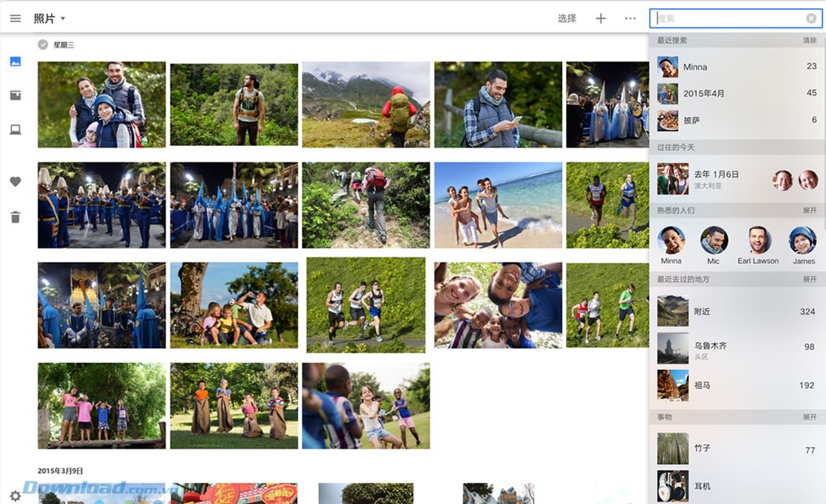Image resolution: width=826 pixels, height=504 pixels.
Task: Open the three-dot more options menu
Action: click(x=630, y=19)
